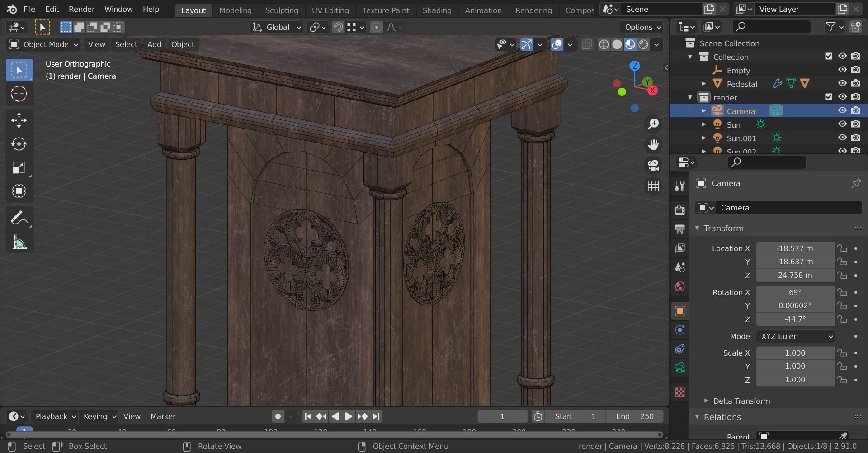Open the Object Mode dropdown
The image size is (868, 453).
click(x=44, y=44)
